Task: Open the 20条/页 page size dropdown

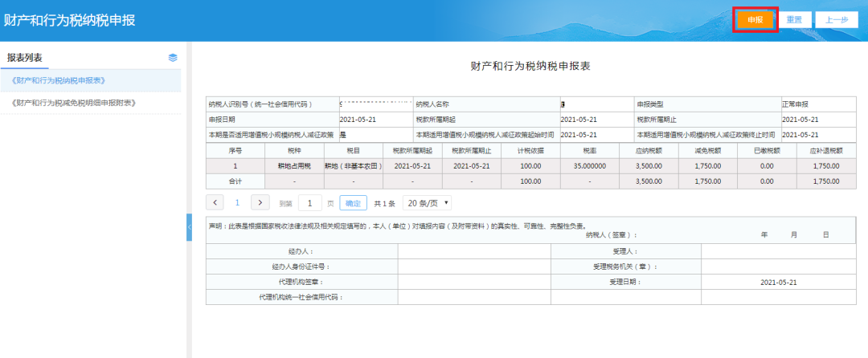Action: point(427,203)
